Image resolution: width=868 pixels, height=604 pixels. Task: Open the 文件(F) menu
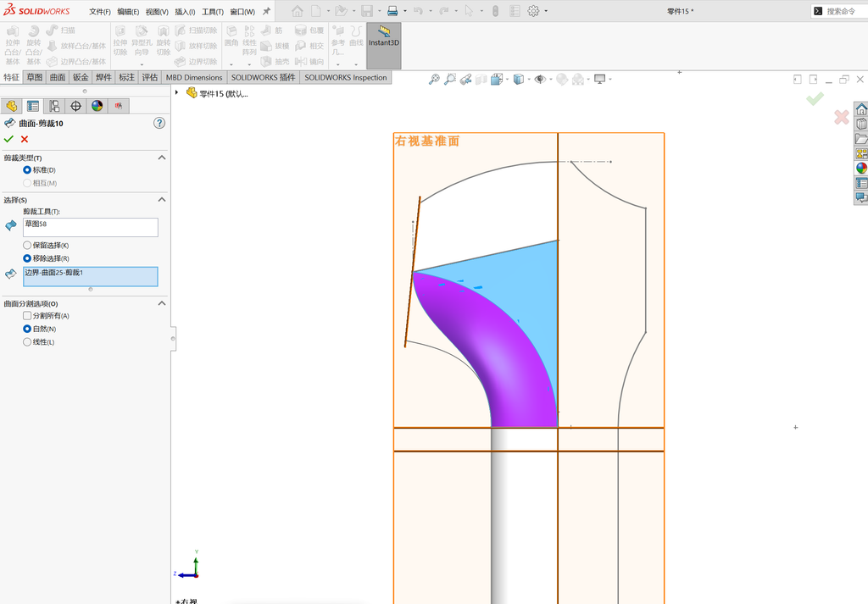pyautogui.click(x=100, y=12)
